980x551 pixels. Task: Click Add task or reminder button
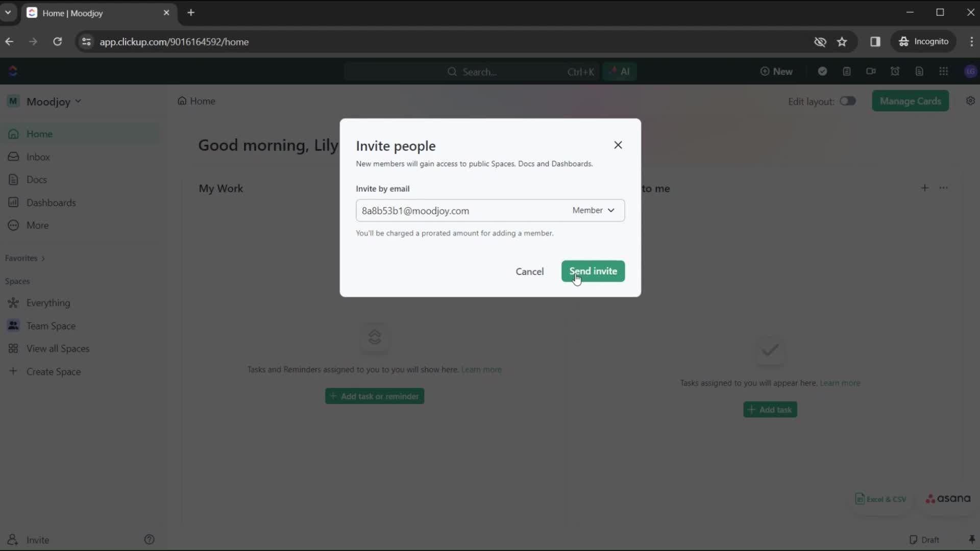click(374, 395)
